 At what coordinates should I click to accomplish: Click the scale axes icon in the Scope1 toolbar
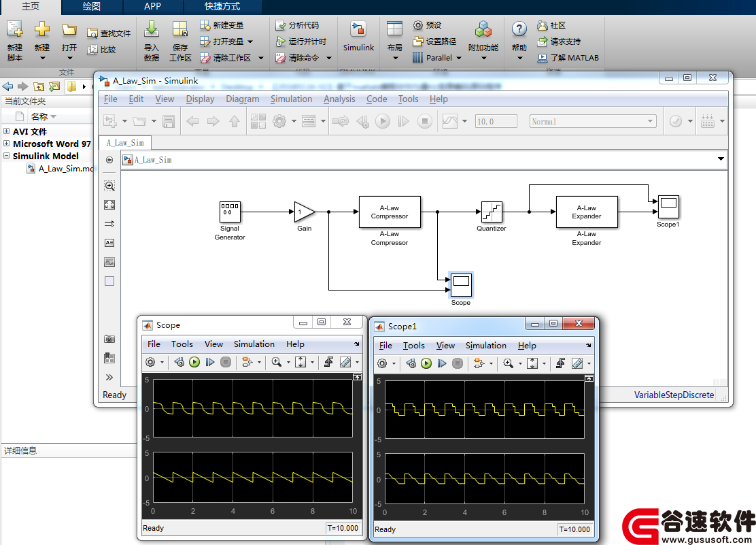532,363
